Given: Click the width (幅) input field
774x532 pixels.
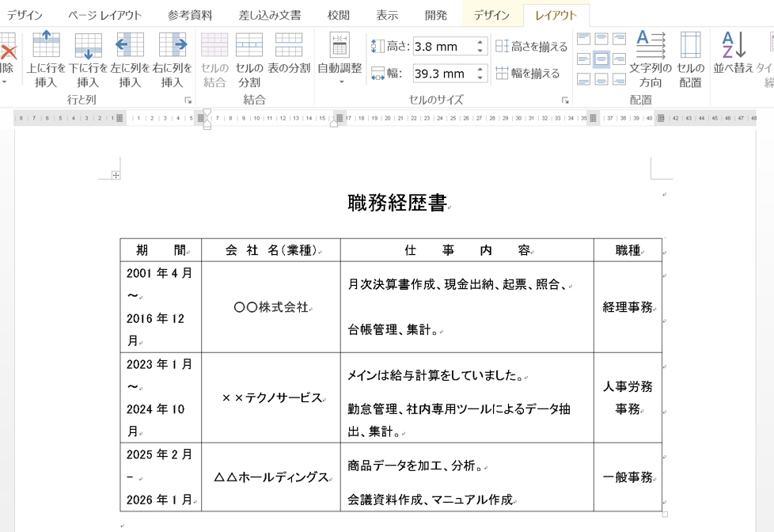Looking at the screenshot, I should coord(442,74).
